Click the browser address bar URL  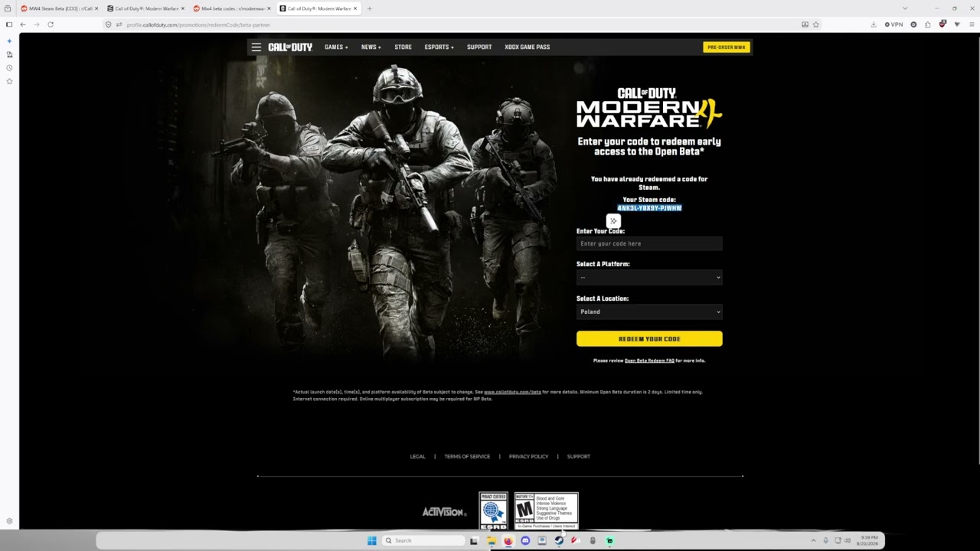tap(199, 24)
